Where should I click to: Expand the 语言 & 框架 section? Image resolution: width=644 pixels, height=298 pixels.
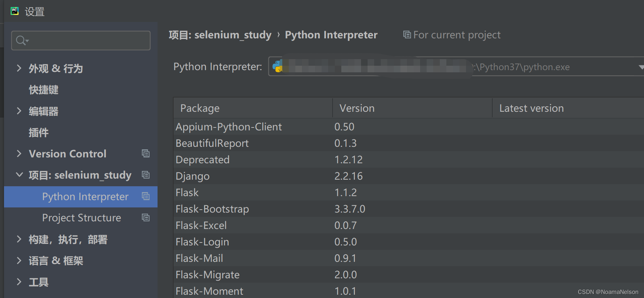(19, 260)
